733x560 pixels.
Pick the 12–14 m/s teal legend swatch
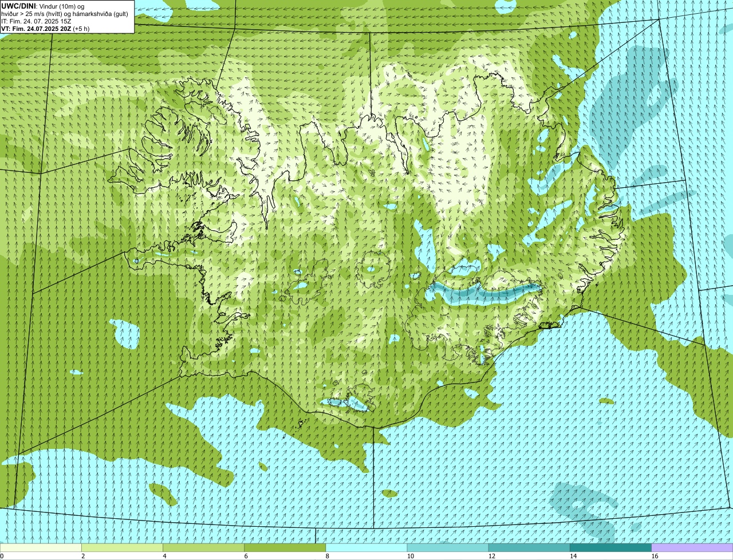tap(529, 548)
